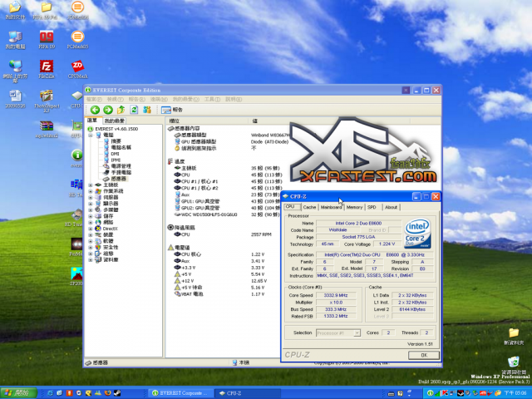The width and height of the screenshot is (532, 399).
Task: Click the 資料庫 database tree icon
Action: [98, 260]
